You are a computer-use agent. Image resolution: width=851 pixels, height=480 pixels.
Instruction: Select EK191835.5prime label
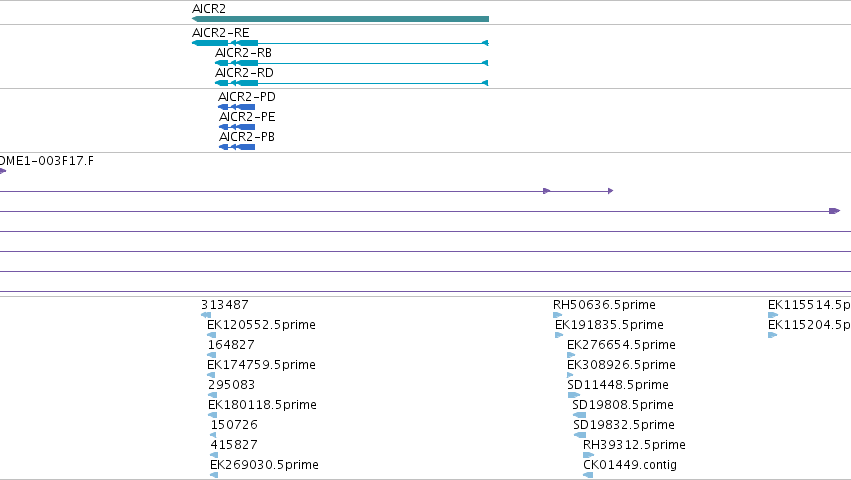[609, 325]
